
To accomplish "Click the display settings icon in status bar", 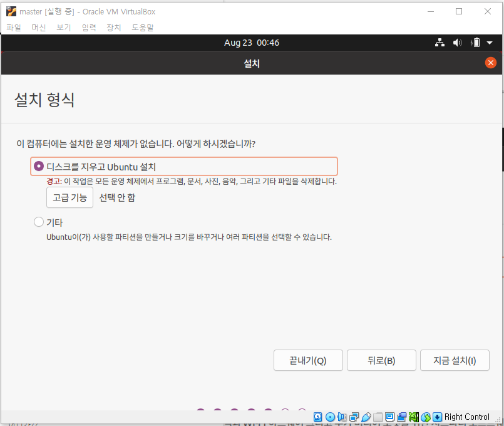I will click(389, 417).
